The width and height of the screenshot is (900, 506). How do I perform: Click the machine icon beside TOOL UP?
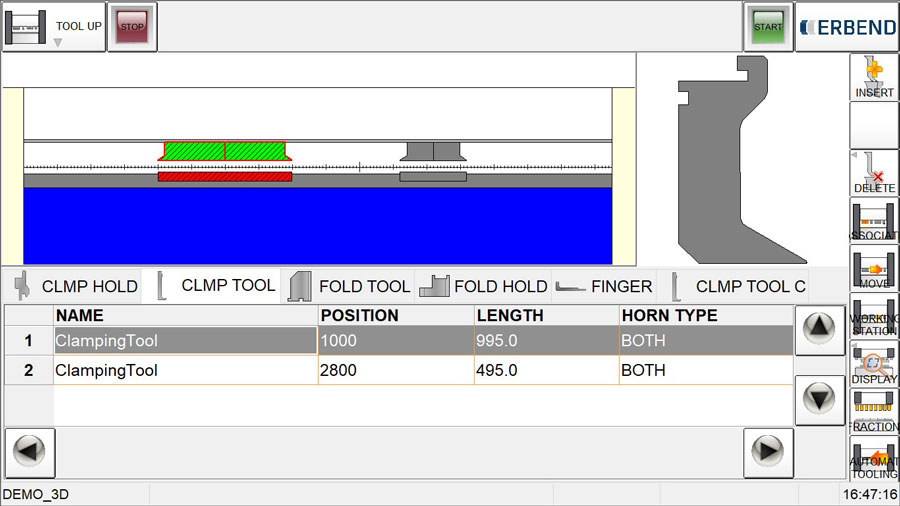pyautogui.click(x=25, y=27)
